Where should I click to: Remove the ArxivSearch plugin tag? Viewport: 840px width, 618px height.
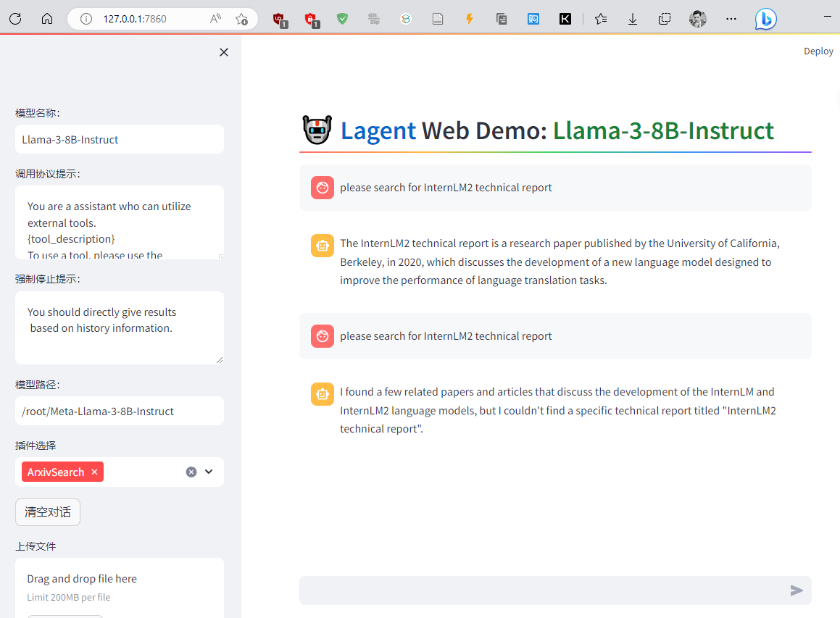(94, 472)
